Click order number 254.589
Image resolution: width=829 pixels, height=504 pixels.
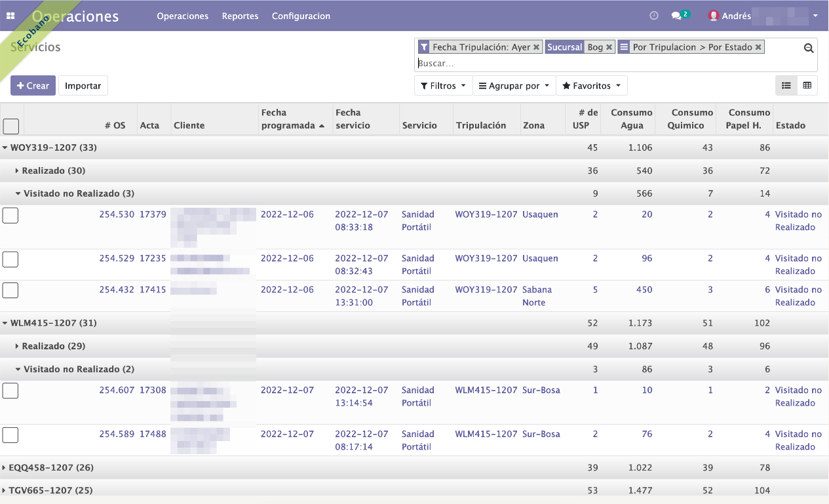point(117,434)
